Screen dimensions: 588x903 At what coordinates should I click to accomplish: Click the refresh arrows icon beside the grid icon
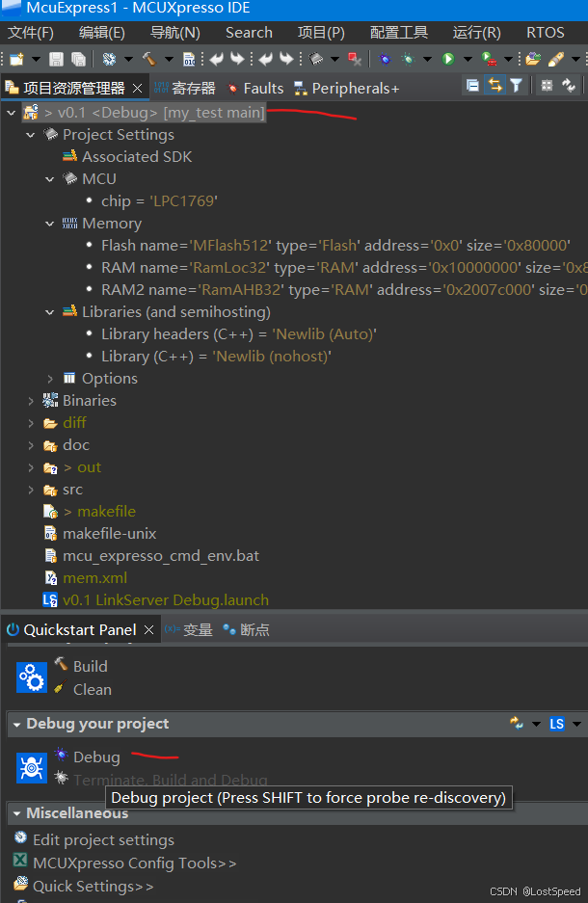[x=569, y=86]
